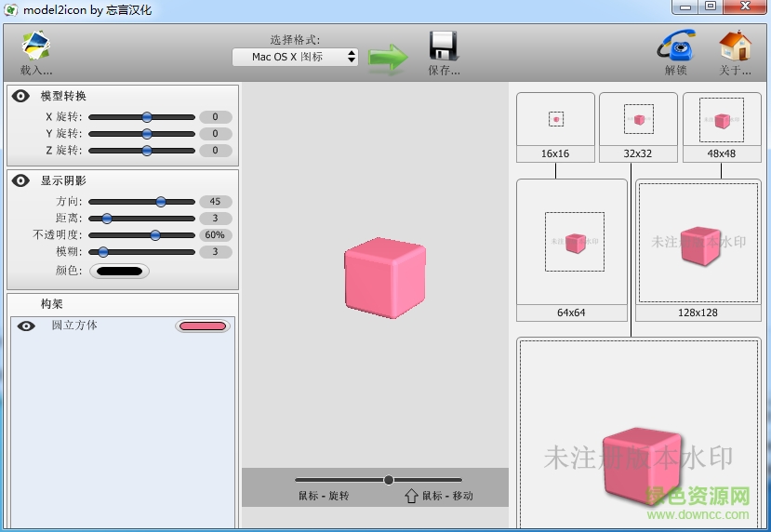Click the X 旋转 rotation slider handle
The width and height of the screenshot is (771, 532).
point(147,117)
